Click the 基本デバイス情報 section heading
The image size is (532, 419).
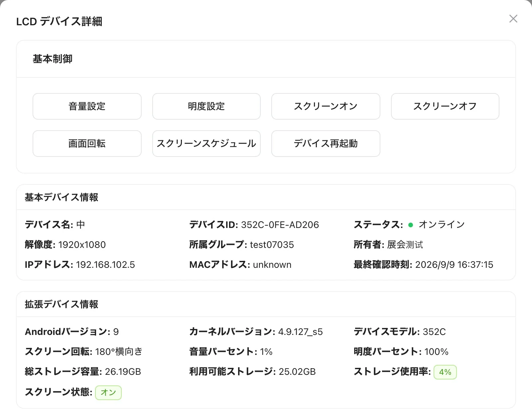click(62, 197)
